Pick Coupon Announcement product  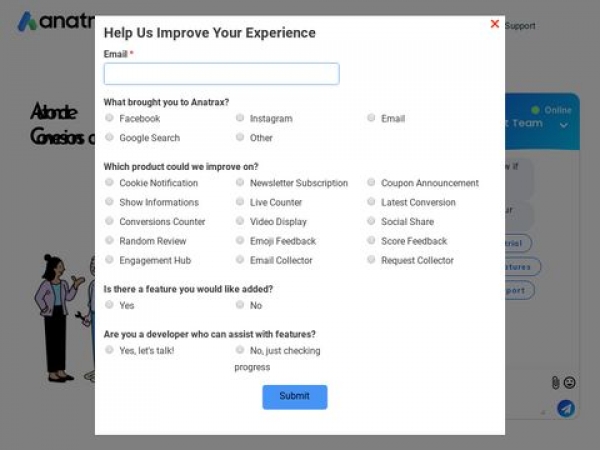coord(371,182)
